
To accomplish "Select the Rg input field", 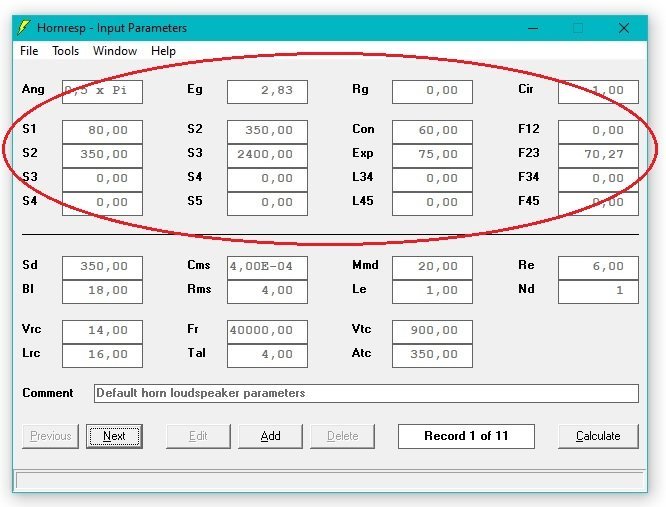I will point(432,92).
